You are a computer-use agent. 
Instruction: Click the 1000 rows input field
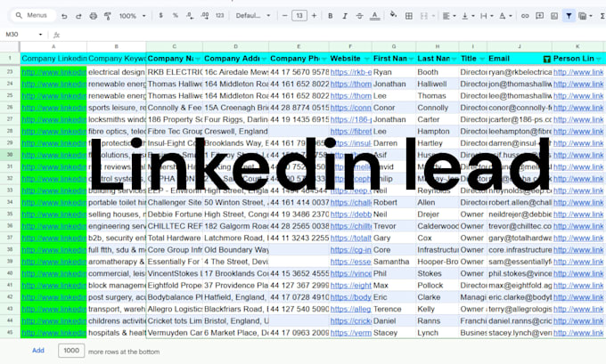click(71, 351)
